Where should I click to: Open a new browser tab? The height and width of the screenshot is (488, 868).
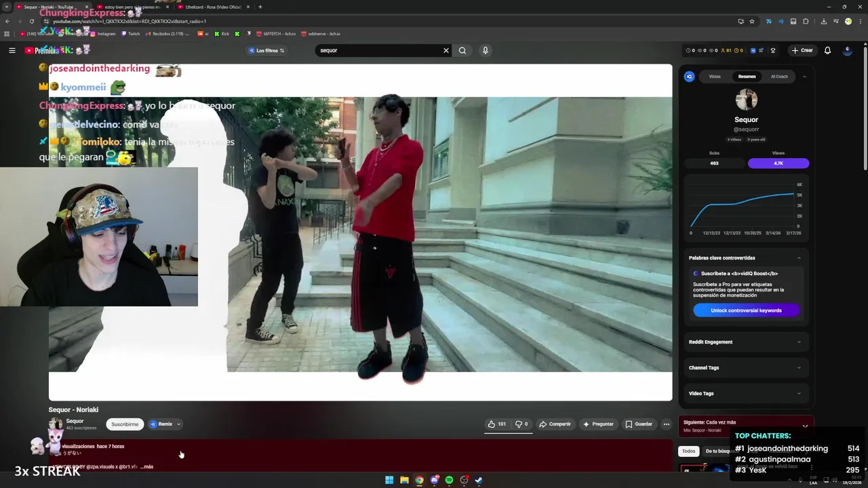tap(260, 7)
